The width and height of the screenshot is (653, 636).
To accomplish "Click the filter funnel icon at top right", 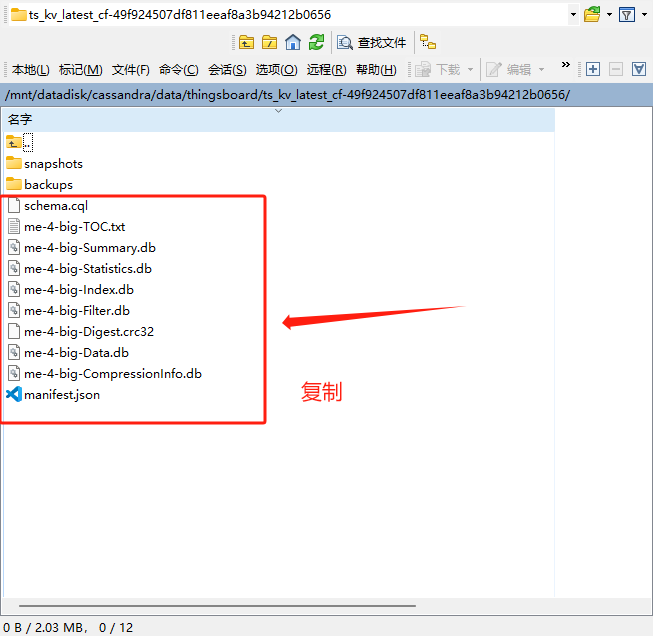I will tap(627, 15).
